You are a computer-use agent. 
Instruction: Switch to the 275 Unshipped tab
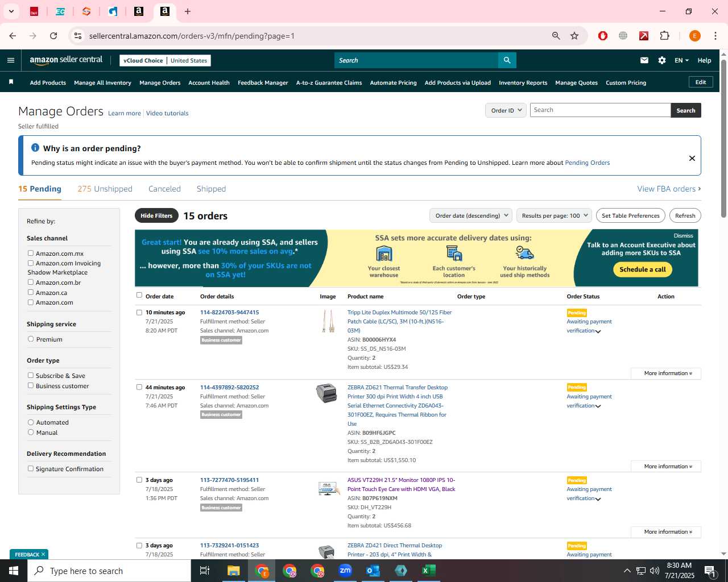(x=105, y=189)
